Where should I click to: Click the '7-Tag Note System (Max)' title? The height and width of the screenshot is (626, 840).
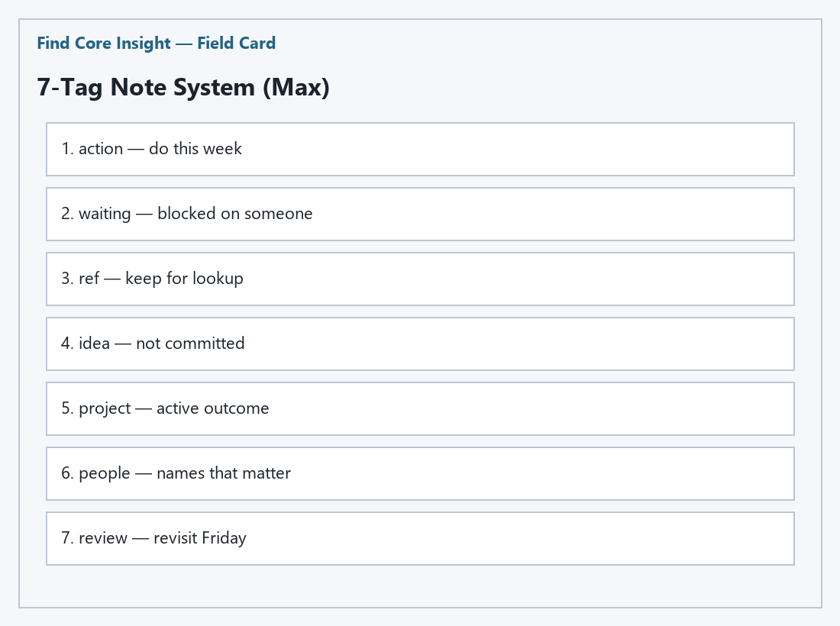click(183, 87)
